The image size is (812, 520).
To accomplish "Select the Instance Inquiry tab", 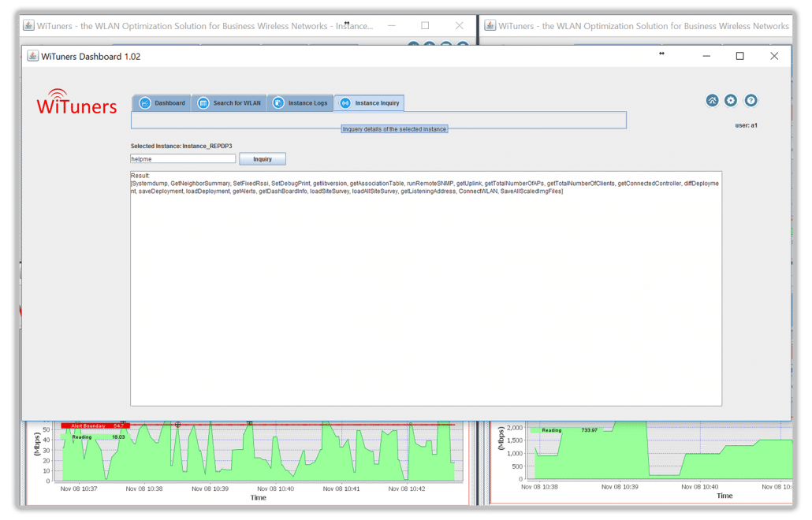I will [x=369, y=103].
